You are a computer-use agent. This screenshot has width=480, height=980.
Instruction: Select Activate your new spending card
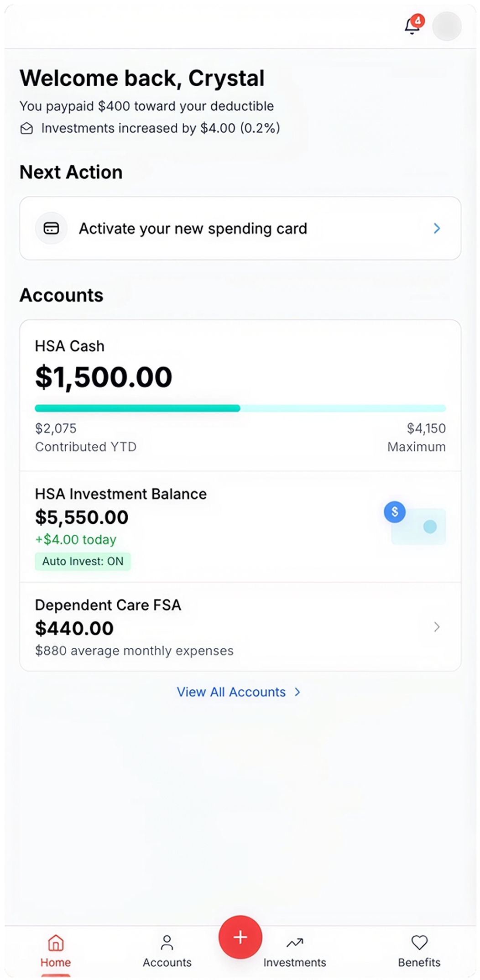[193, 228]
